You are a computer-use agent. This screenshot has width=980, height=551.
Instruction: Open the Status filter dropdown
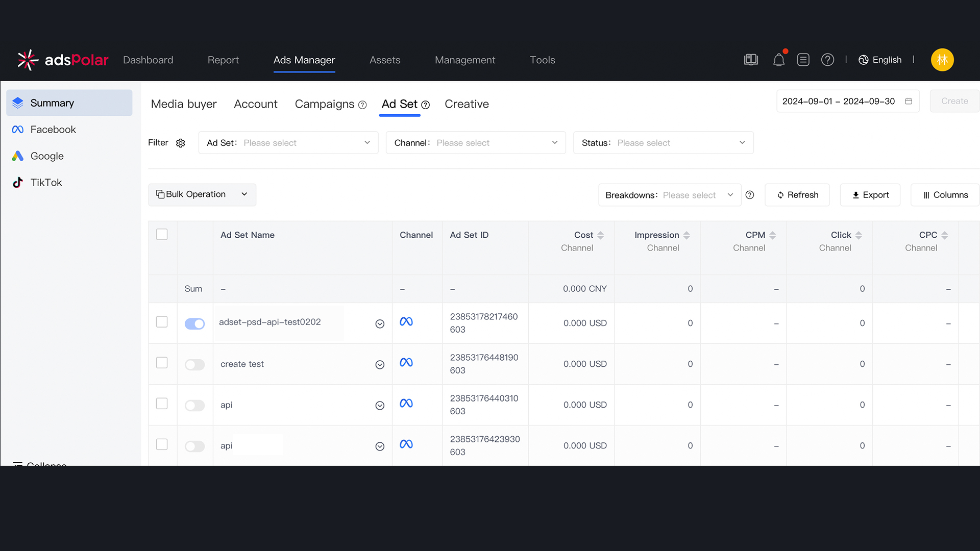663,143
